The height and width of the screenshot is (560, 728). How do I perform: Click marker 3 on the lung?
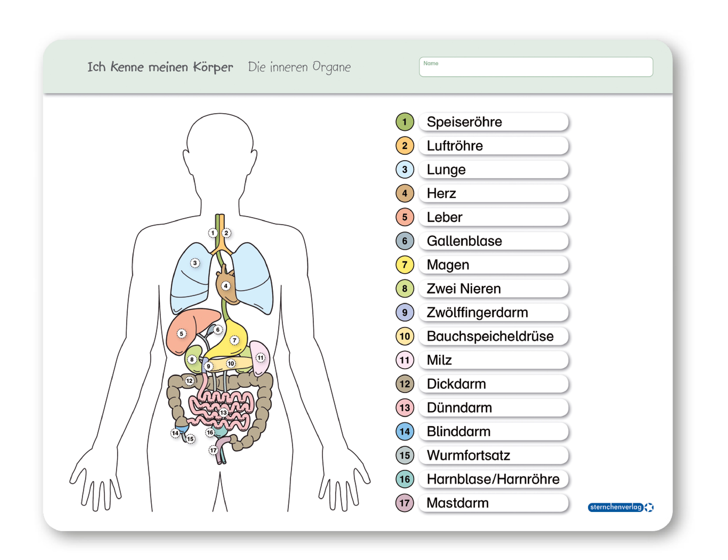[195, 263]
